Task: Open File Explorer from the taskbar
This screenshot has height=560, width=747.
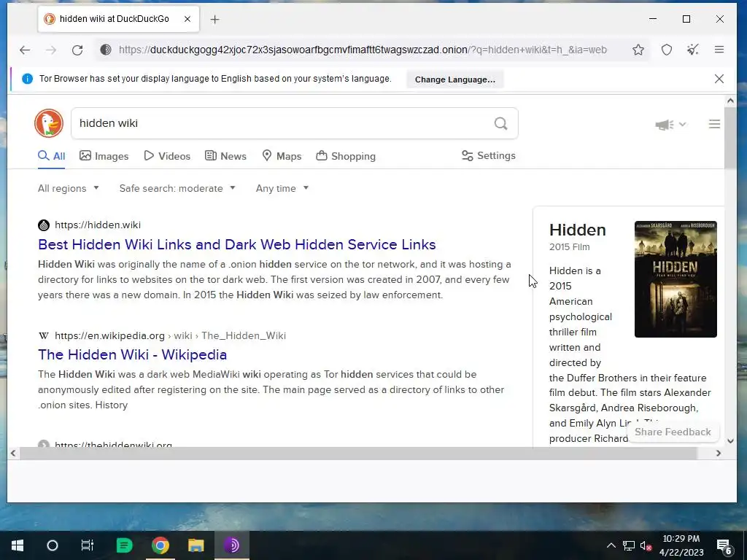Action: [x=196, y=545]
